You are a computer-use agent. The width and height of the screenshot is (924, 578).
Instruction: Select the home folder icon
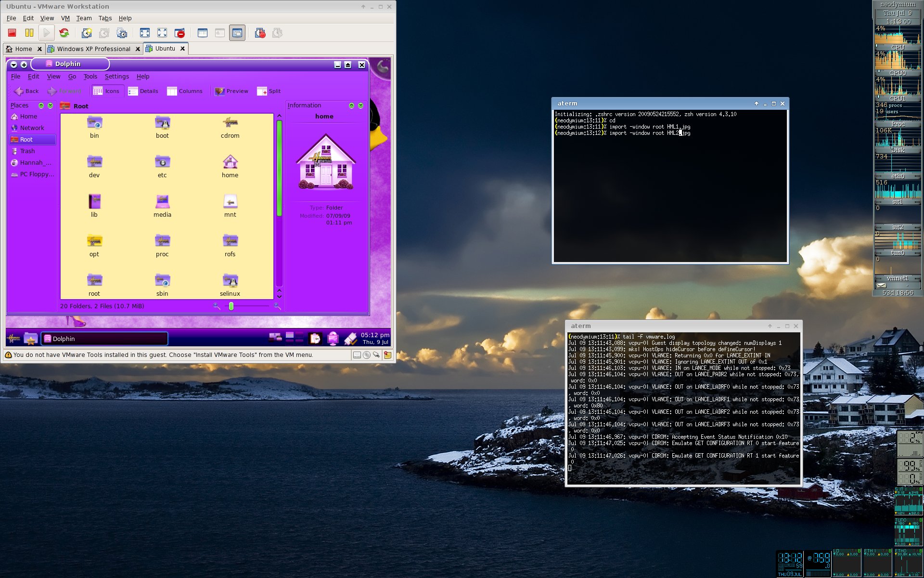coord(230,162)
